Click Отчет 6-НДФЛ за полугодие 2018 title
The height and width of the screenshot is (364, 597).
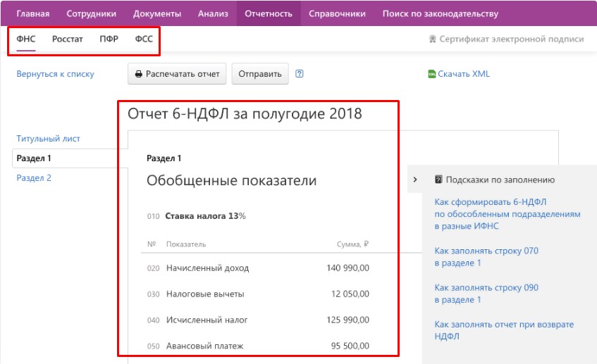coord(245,113)
